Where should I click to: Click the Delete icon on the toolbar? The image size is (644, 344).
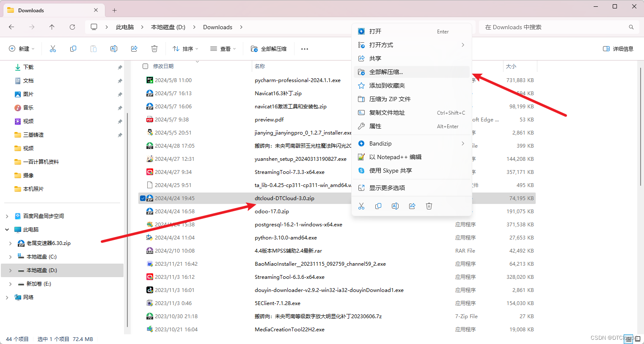pyautogui.click(x=154, y=48)
